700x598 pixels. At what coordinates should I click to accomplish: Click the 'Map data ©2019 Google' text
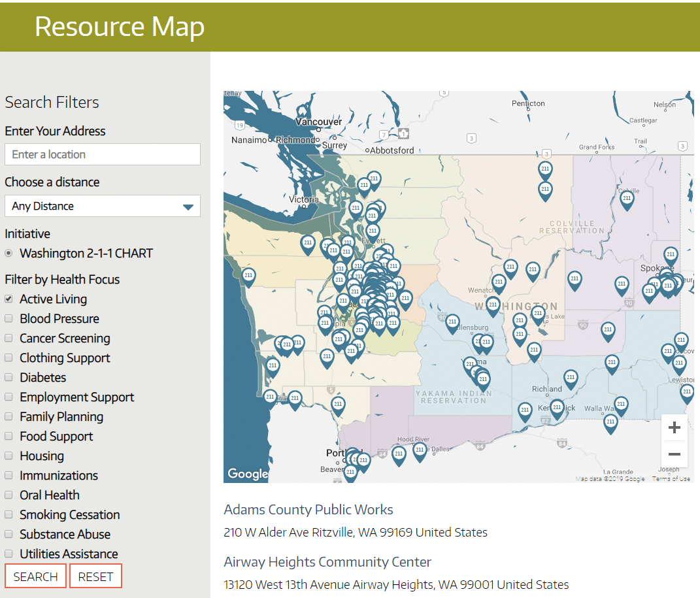610,478
